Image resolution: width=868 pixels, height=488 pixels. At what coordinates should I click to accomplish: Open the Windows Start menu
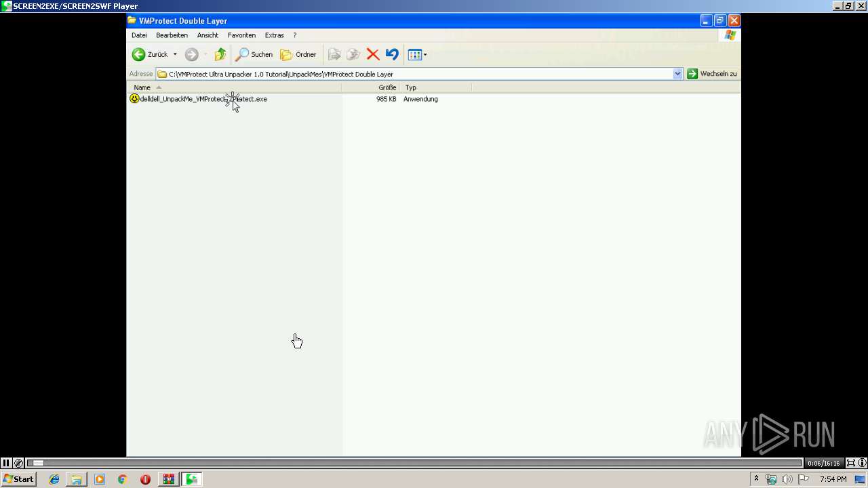[x=18, y=479]
